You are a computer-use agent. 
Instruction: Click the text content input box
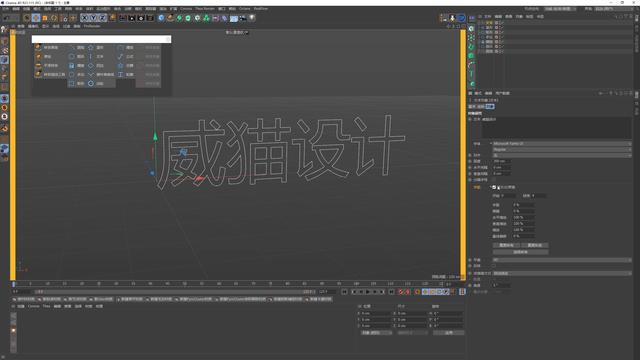click(557, 129)
